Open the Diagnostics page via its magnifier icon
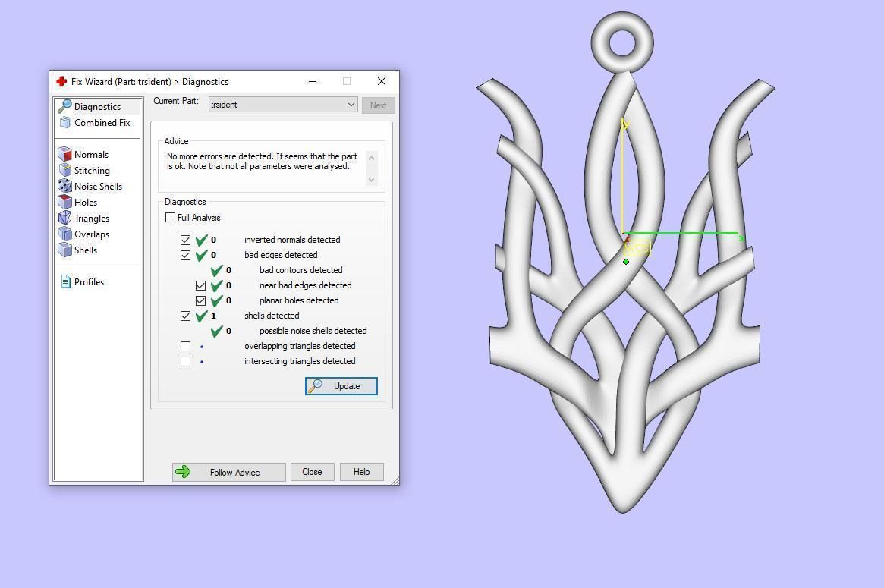This screenshot has height=588, width=884. coord(64,106)
